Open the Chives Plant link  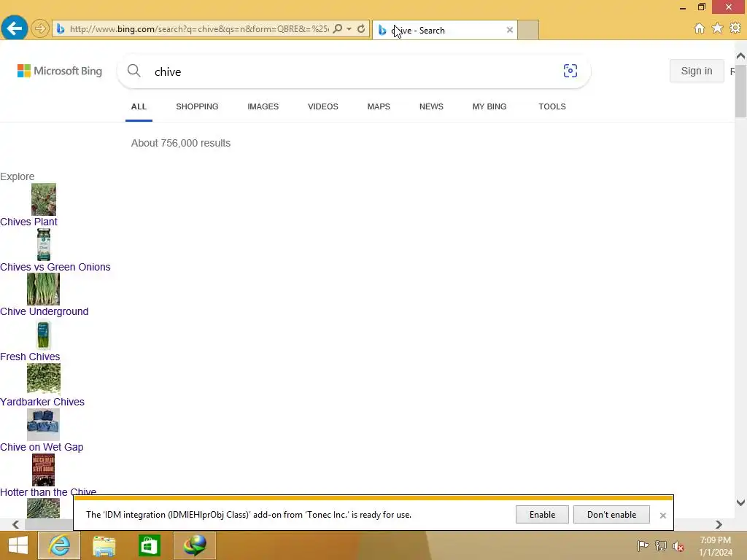click(x=28, y=222)
